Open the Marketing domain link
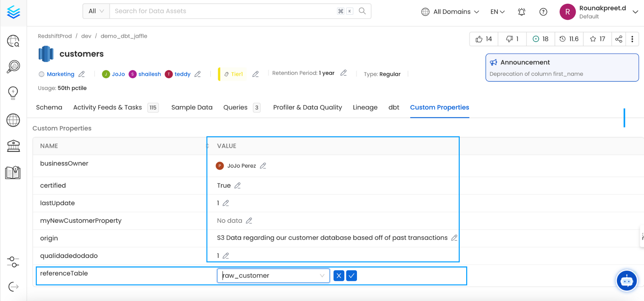The image size is (644, 301). click(60, 74)
